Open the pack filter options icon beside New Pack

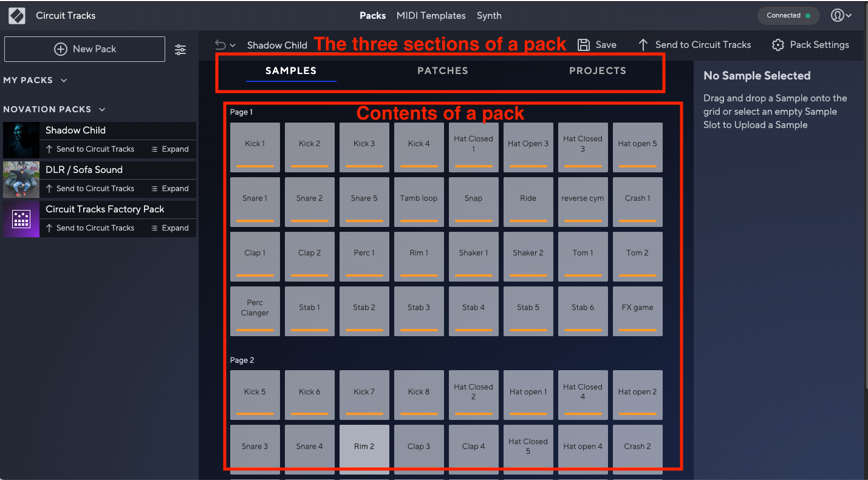[x=180, y=49]
